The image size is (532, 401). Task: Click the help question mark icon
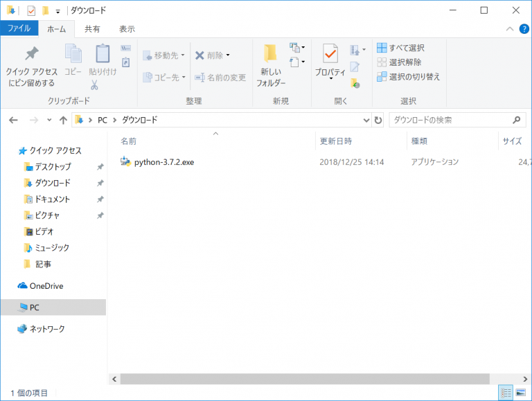point(523,29)
